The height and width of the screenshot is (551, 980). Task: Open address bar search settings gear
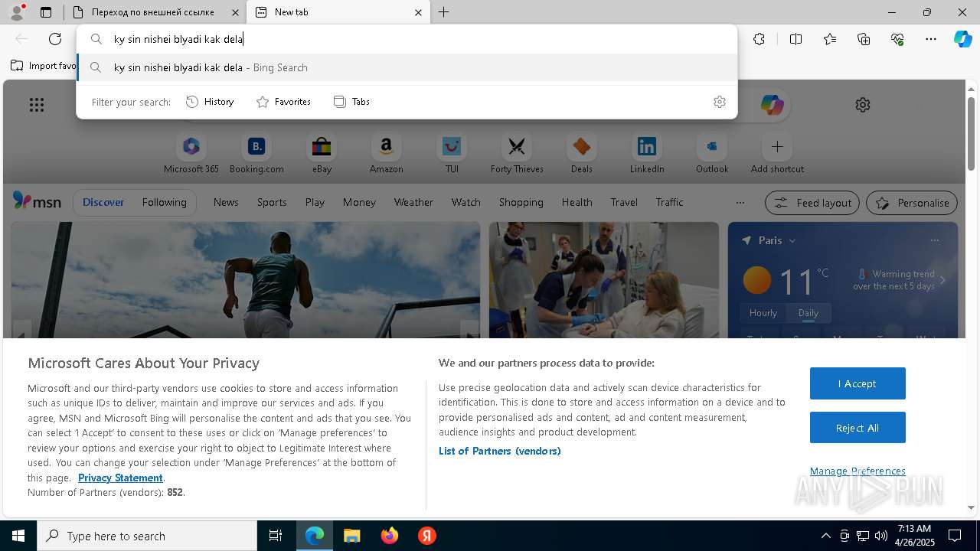click(719, 102)
